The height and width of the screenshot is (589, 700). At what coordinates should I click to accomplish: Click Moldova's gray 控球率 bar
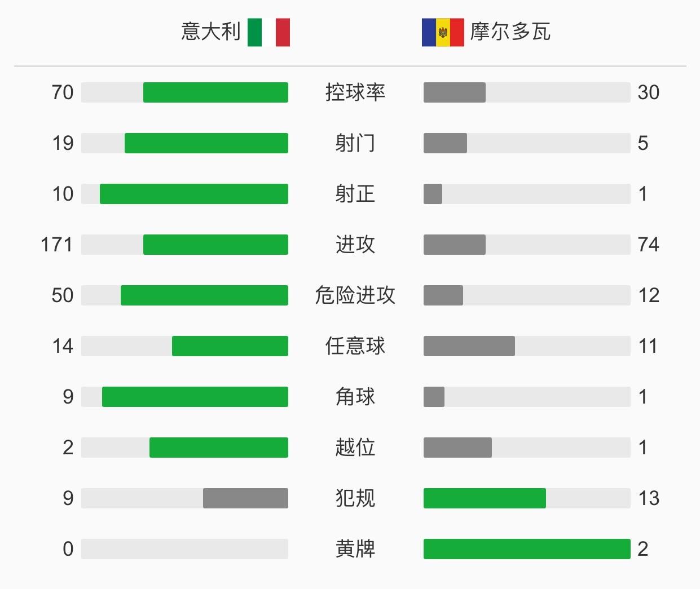[x=455, y=92]
